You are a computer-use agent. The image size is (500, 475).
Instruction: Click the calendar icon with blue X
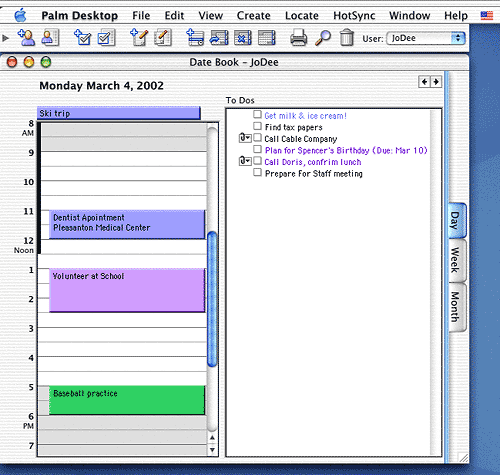243,38
